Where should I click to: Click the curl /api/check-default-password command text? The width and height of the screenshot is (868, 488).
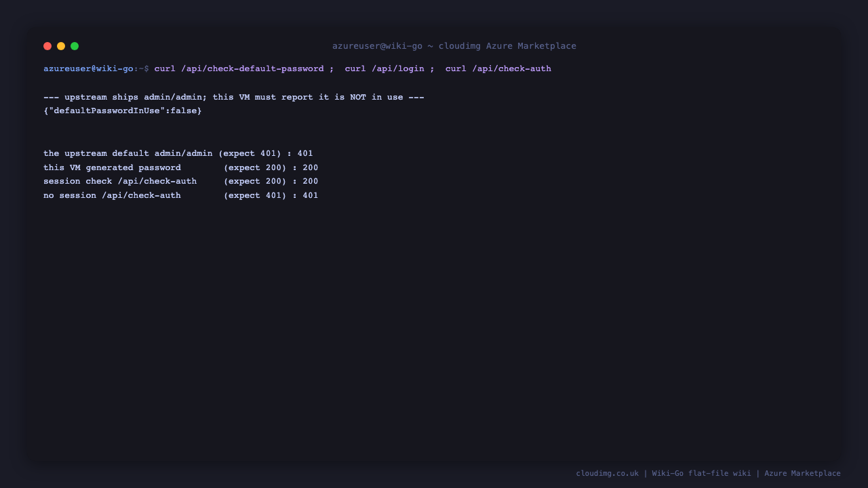tap(239, 68)
